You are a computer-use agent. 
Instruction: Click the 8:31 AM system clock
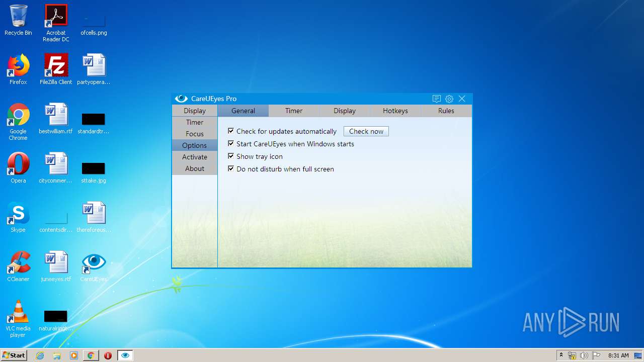pos(618,355)
